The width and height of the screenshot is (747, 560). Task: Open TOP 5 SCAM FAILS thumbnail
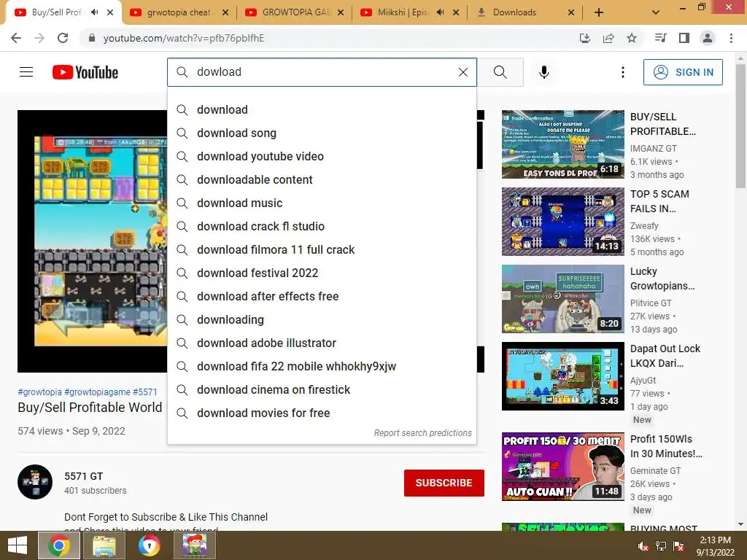[562, 222]
